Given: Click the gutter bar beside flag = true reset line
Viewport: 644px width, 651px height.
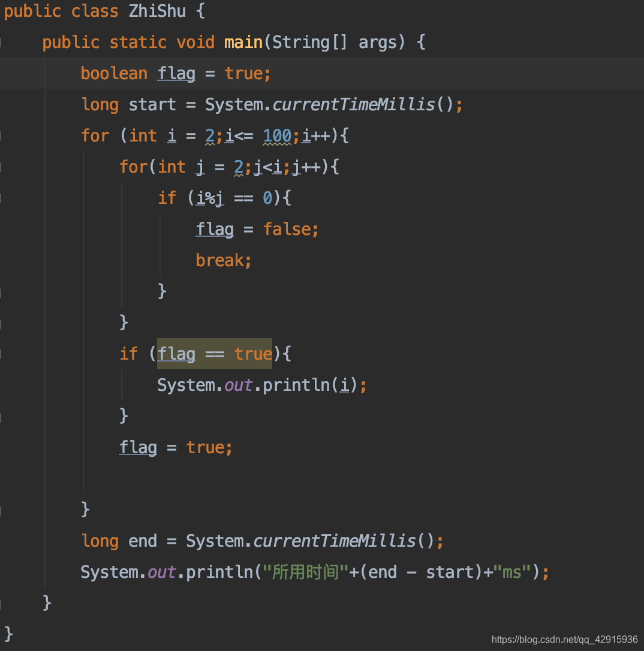Looking at the screenshot, I should (3, 447).
